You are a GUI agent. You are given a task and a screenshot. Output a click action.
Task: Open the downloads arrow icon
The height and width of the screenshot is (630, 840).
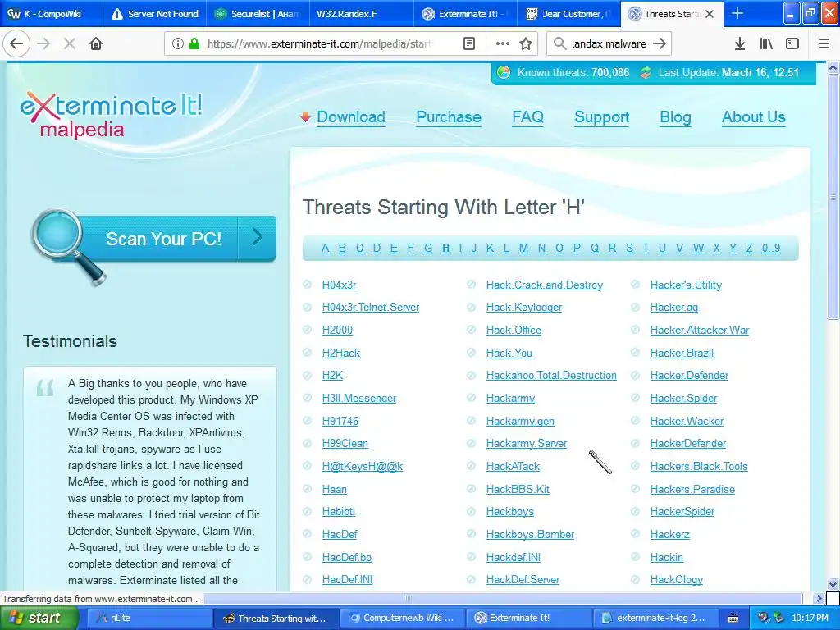pyautogui.click(x=740, y=44)
